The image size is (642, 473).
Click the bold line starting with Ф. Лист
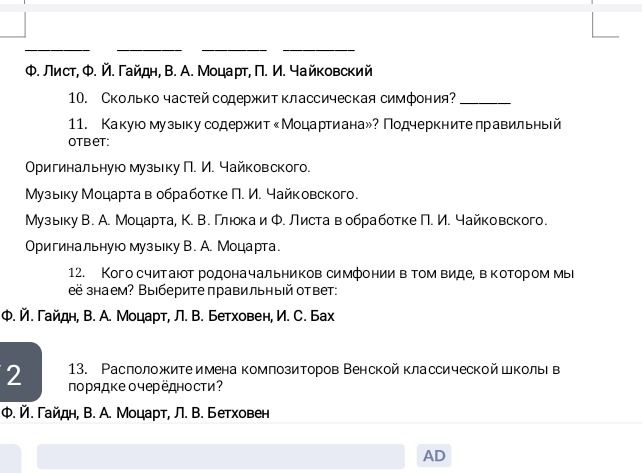point(199,71)
